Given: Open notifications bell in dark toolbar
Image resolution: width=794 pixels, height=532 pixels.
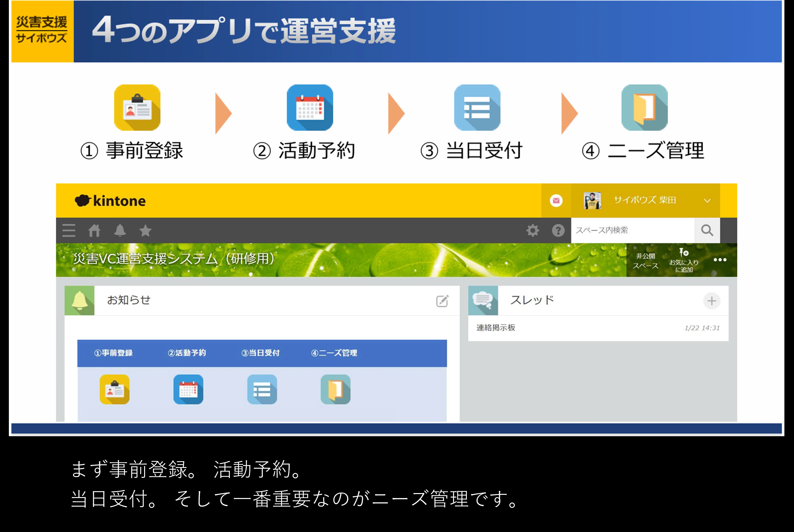Looking at the screenshot, I should [120, 230].
